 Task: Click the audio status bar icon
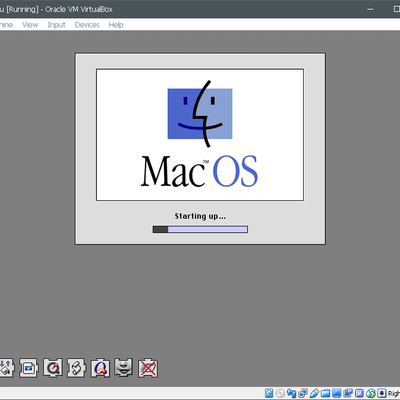coord(291,393)
